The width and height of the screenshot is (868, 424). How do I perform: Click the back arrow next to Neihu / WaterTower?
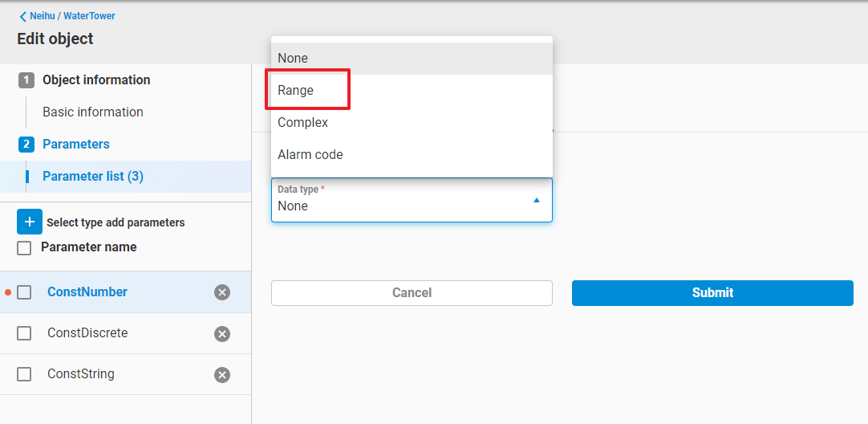click(x=22, y=16)
